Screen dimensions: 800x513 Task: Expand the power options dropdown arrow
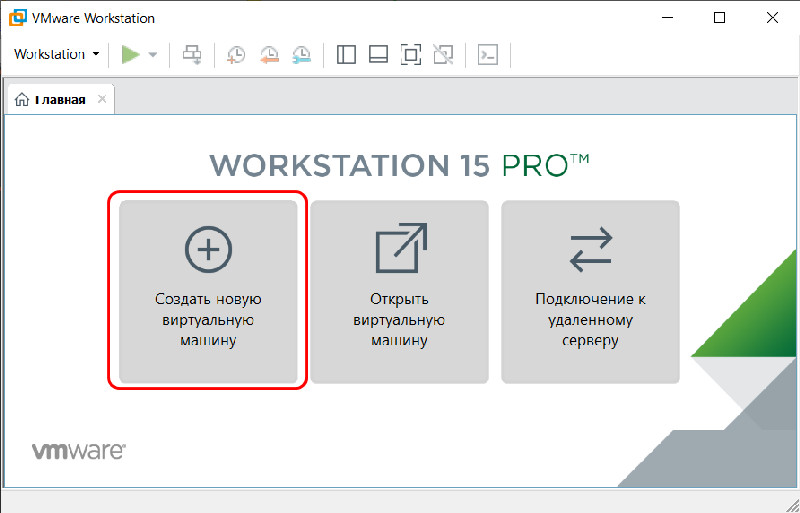click(153, 55)
